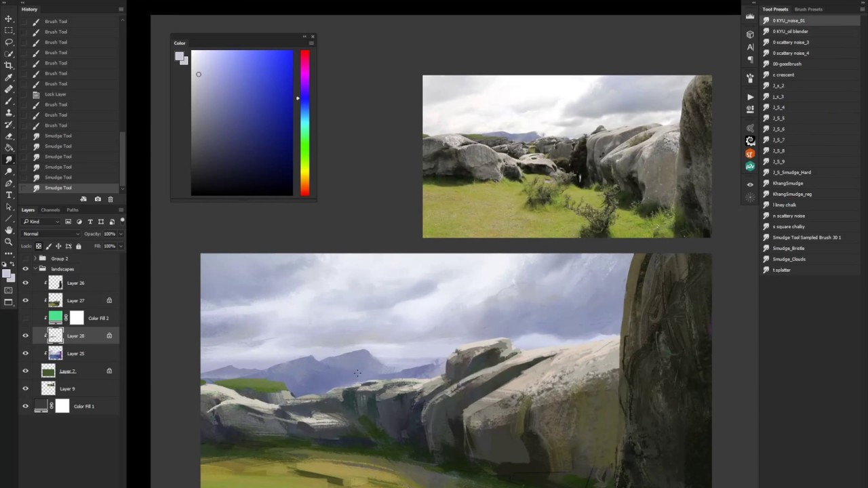Select the Type tool

pyautogui.click(x=9, y=195)
